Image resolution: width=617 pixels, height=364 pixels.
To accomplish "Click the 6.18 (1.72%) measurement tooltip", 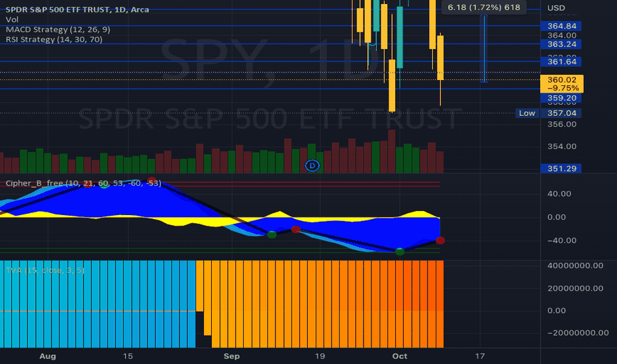I will tap(484, 7).
